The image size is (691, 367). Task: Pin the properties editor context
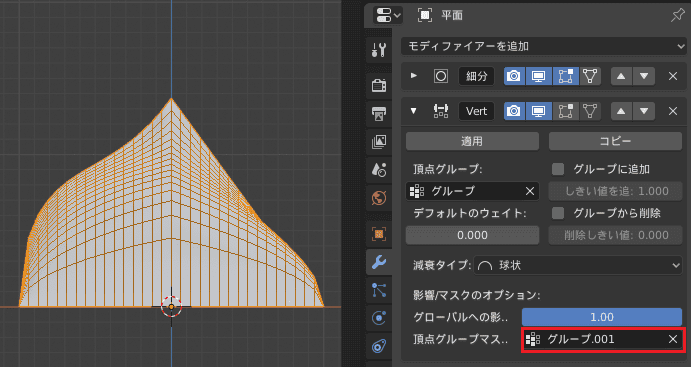677,15
